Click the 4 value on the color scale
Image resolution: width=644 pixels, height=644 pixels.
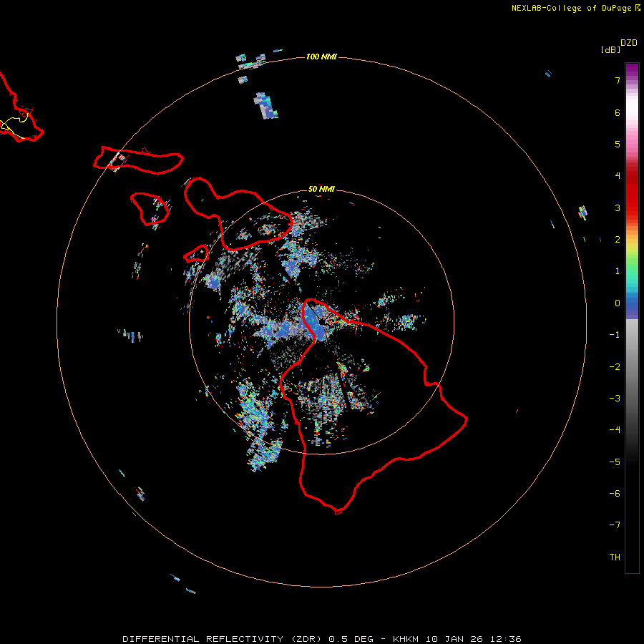pos(618,176)
